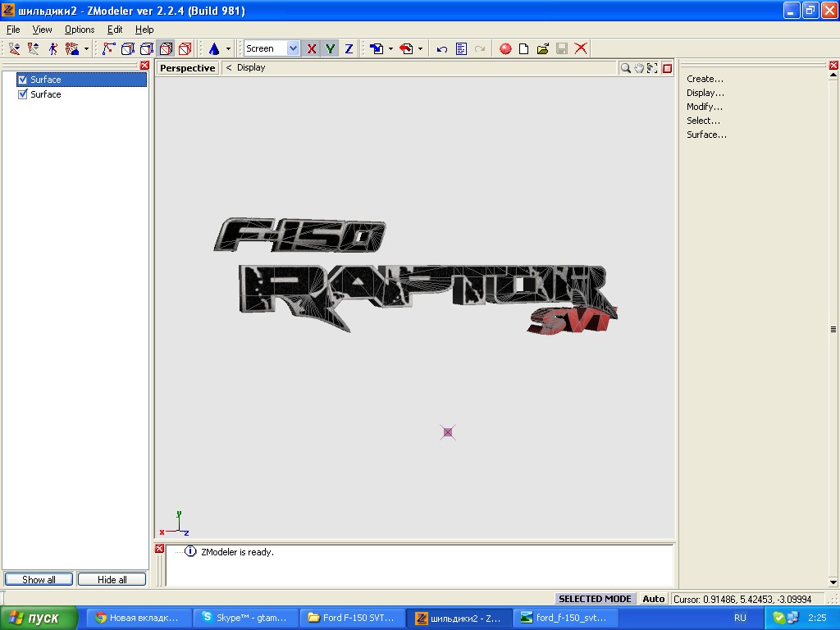840x630 pixels.
Task: Uncheck the first Surface object checkbox
Action: click(23, 80)
